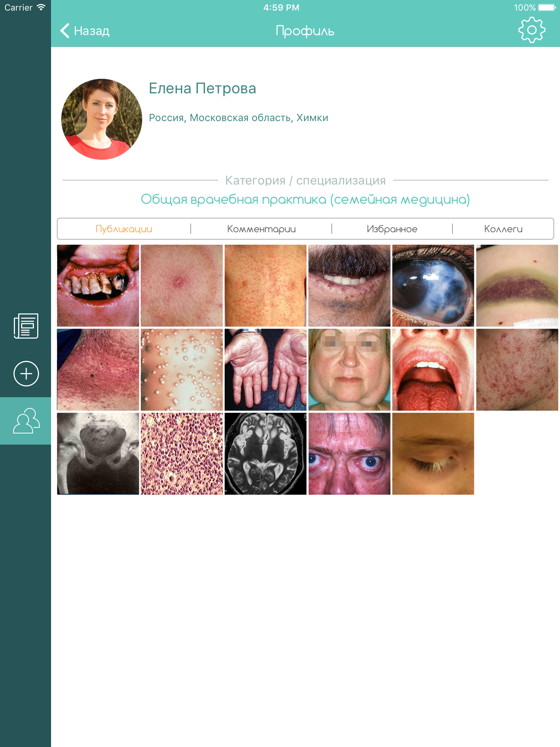The width and height of the screenshot is (560, 747).
Task: Check the Wi-Fi status icon
Action: coord(41,7)
